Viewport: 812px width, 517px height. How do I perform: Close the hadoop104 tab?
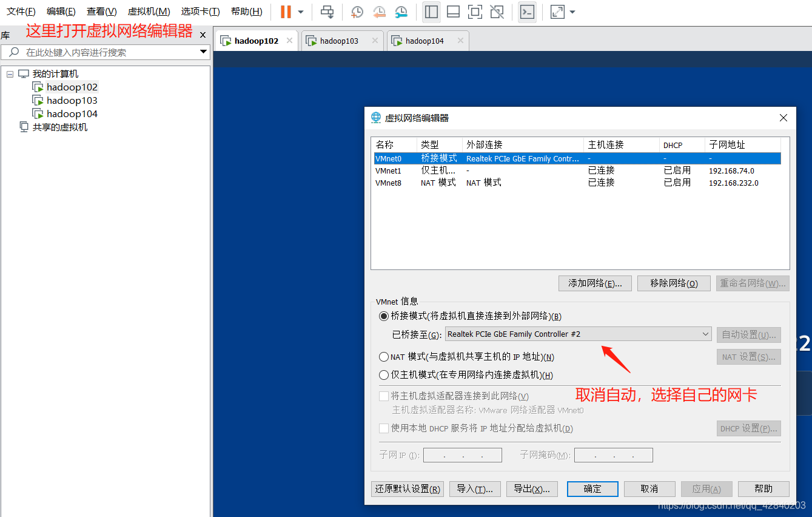click(460, 41)
